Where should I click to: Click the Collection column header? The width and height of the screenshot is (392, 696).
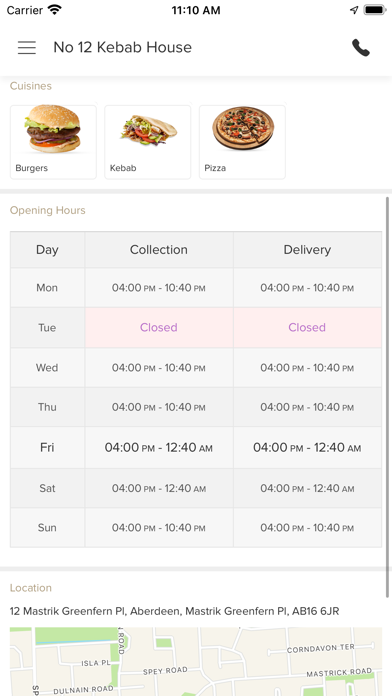[159, 249]
